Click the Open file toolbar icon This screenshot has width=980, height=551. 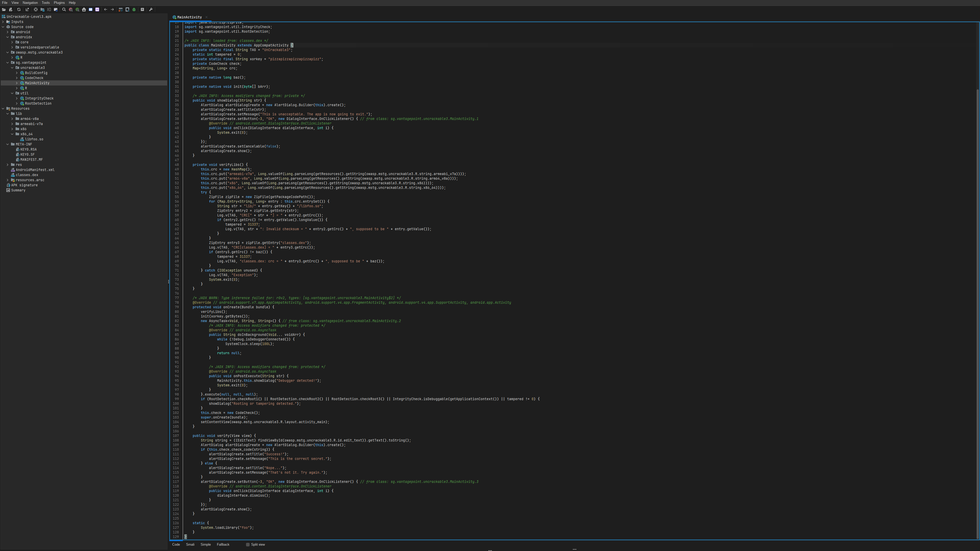pyautogui.click(x=4, y=9)
